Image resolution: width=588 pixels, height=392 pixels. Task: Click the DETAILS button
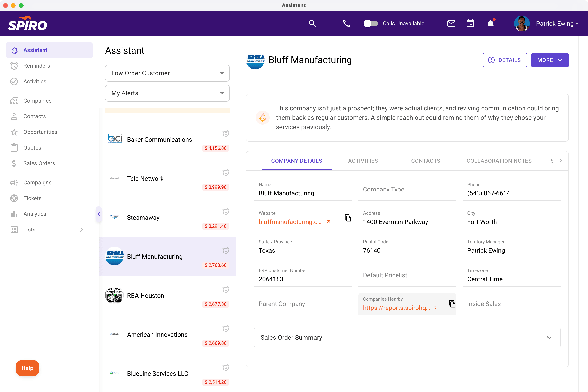coord(505,60)
